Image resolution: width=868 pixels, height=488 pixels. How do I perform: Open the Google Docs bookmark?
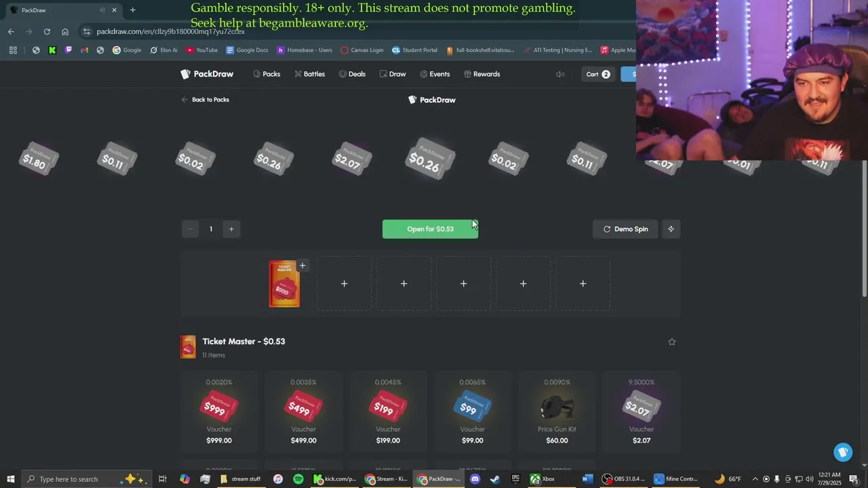point(247,50)
